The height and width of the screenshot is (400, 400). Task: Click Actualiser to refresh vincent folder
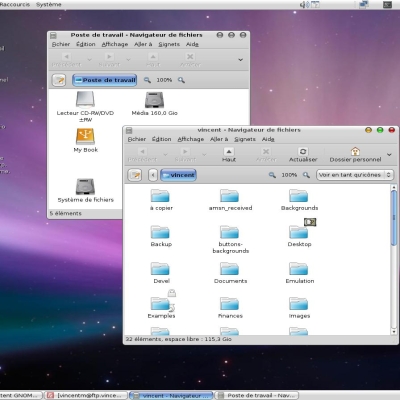click(x=303, y=155)
